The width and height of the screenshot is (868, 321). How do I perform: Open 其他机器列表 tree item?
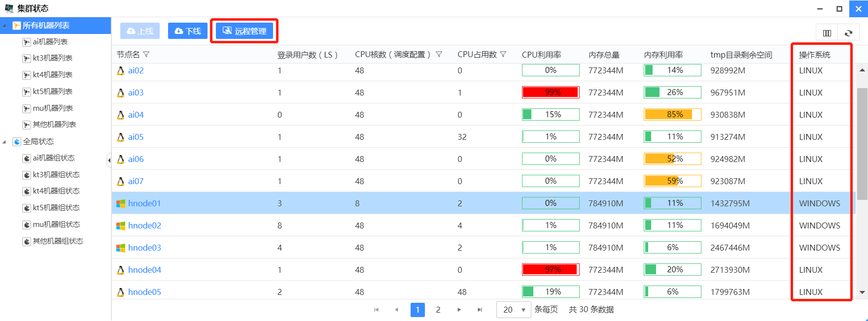54,125
